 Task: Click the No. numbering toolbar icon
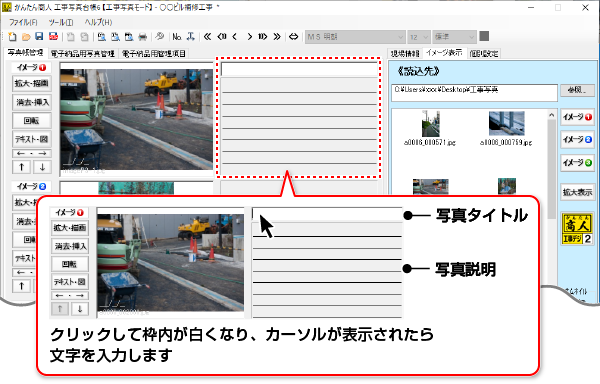point(177,37)
